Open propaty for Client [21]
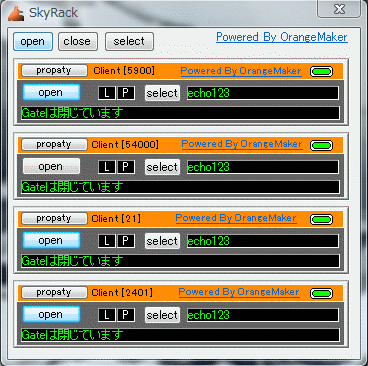 coord(54,218)
